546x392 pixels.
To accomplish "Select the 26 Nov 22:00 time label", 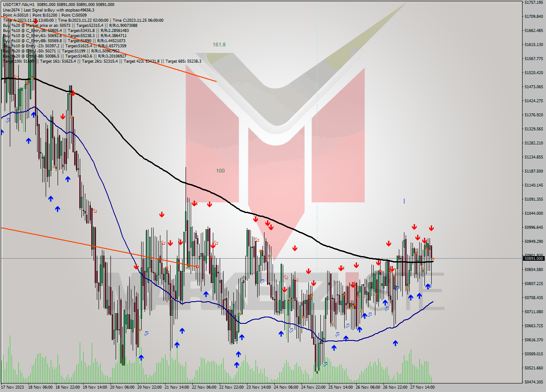I will [395, 387].
